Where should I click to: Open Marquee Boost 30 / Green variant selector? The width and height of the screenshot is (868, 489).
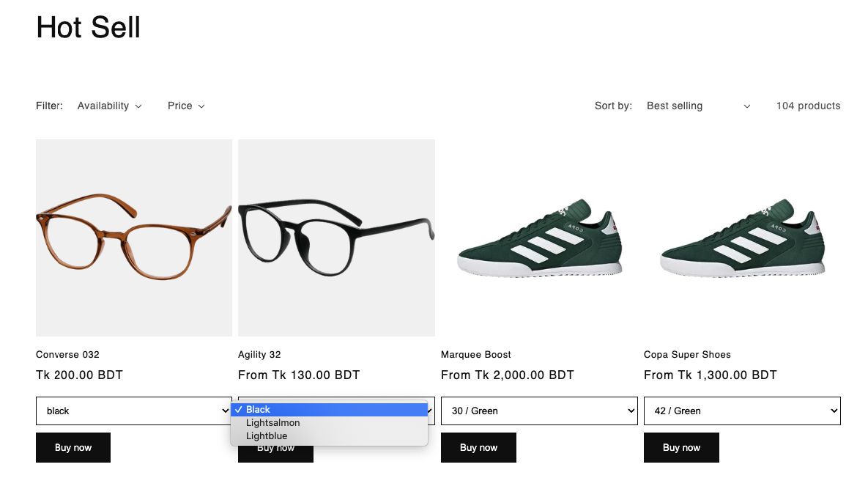click(x=538, y=411)
